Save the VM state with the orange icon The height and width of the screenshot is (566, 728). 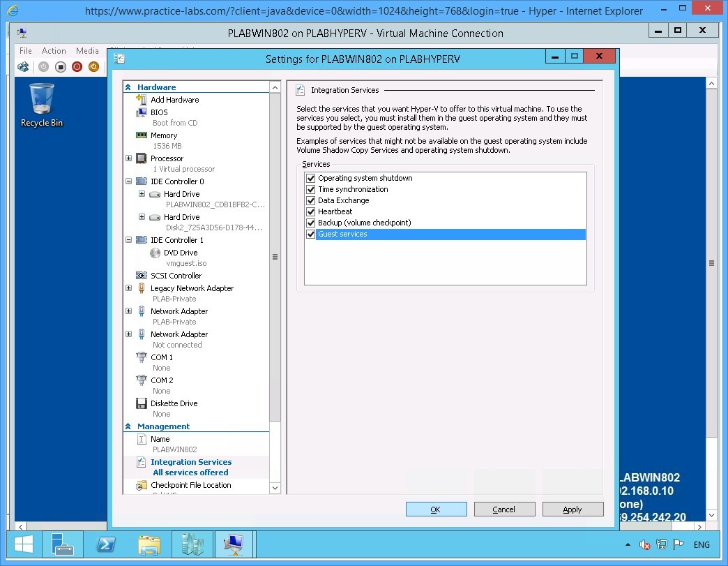[x=93, y=66]
